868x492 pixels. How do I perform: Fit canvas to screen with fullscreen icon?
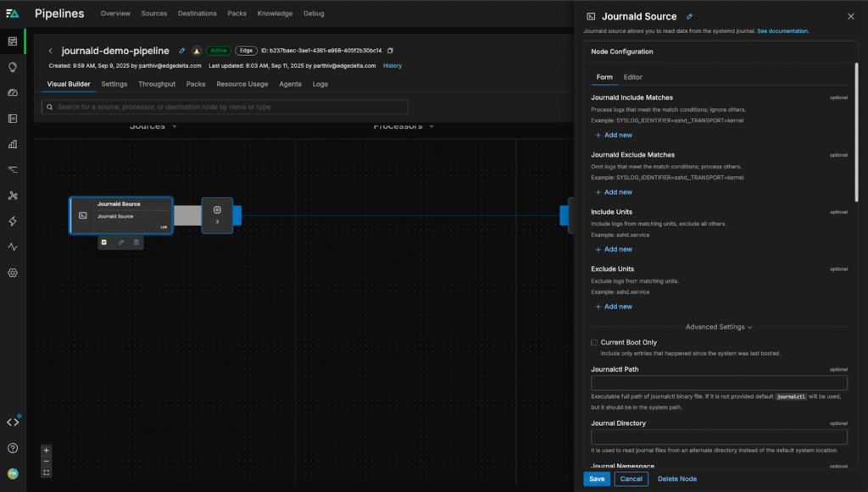point(47,473)
